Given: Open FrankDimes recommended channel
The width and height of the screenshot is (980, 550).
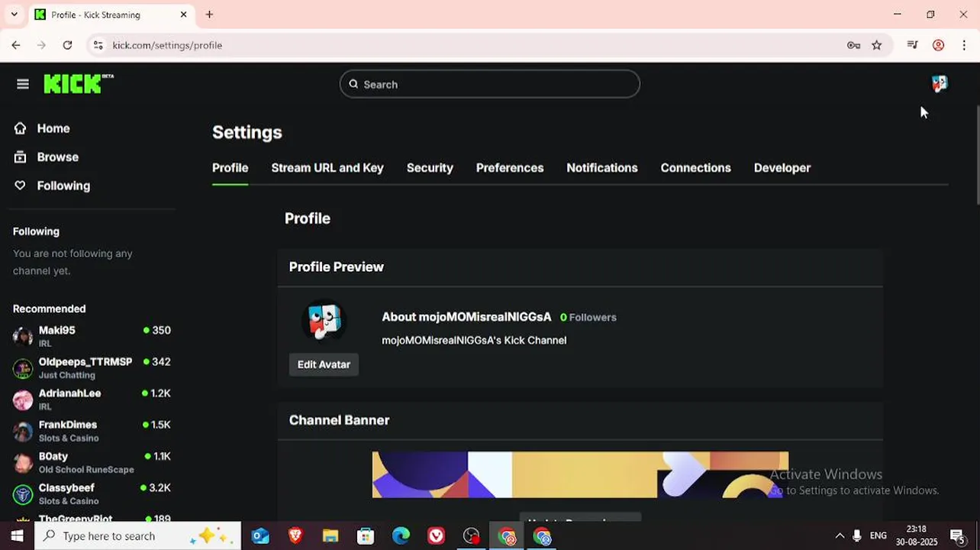Looking at the screenshot, I should pyautogui.click(x=92, y=431).
